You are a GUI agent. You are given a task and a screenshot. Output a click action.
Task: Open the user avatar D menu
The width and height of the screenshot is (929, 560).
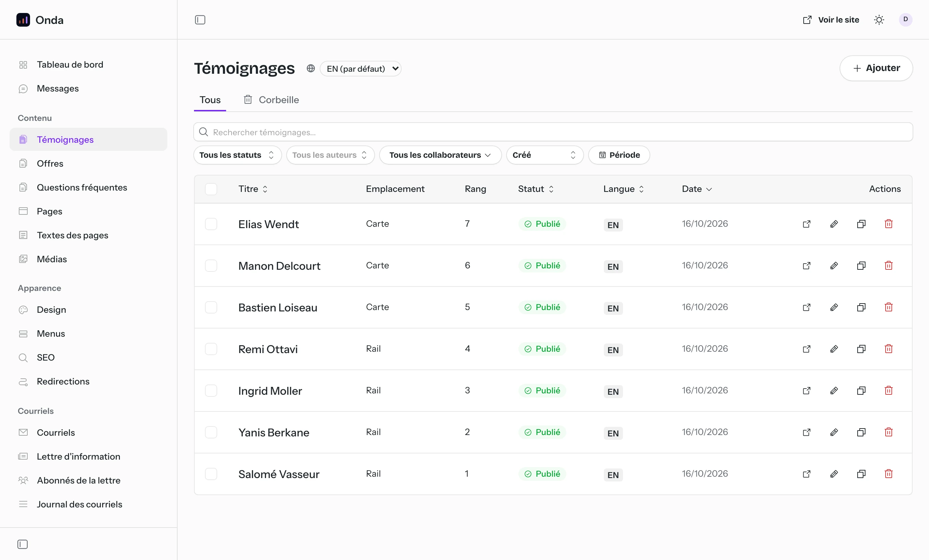pos(906,19)
